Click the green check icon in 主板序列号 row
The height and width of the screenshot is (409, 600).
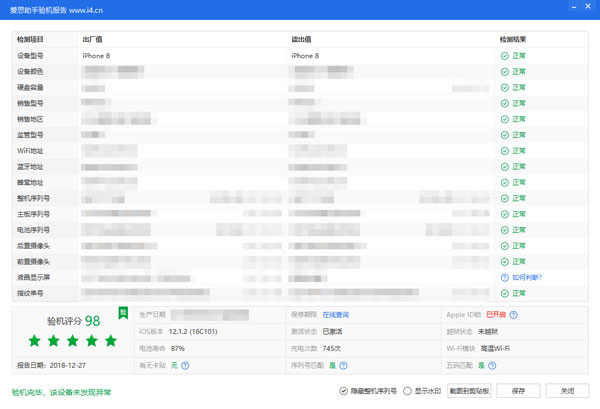coord(505,214)
